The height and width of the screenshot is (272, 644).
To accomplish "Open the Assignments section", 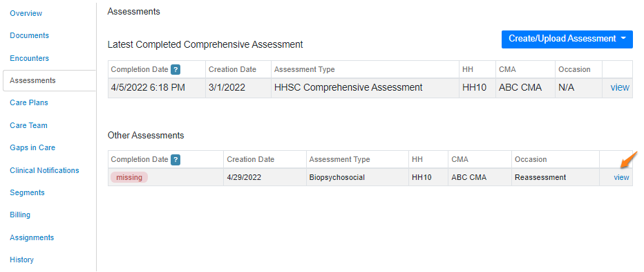I will [x=32, y=237].
